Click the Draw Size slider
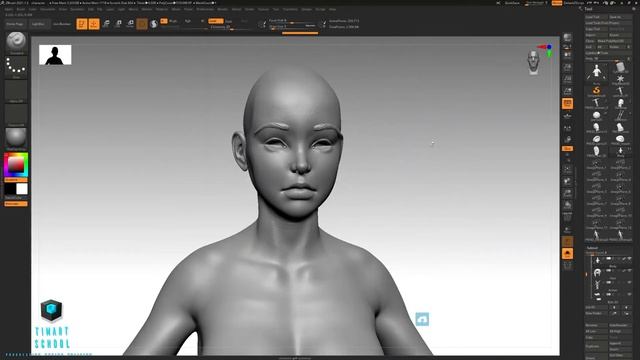 [x=293, y=27]
